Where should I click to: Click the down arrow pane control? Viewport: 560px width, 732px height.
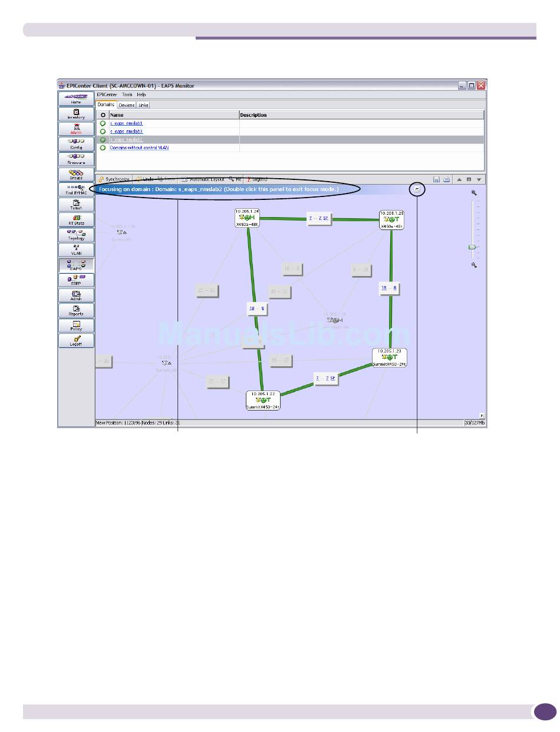pos(479,179)
